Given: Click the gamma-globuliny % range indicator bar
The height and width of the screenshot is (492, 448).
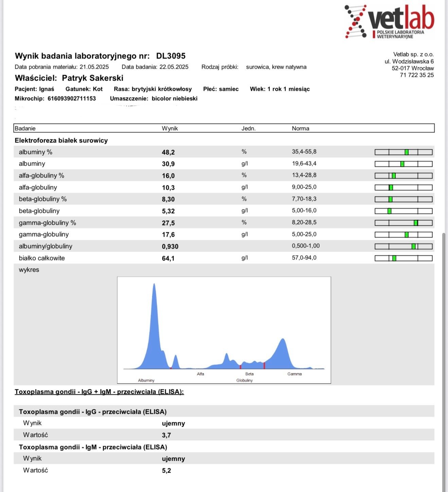Looking at the screenshot, I should (x=404, y=223).
